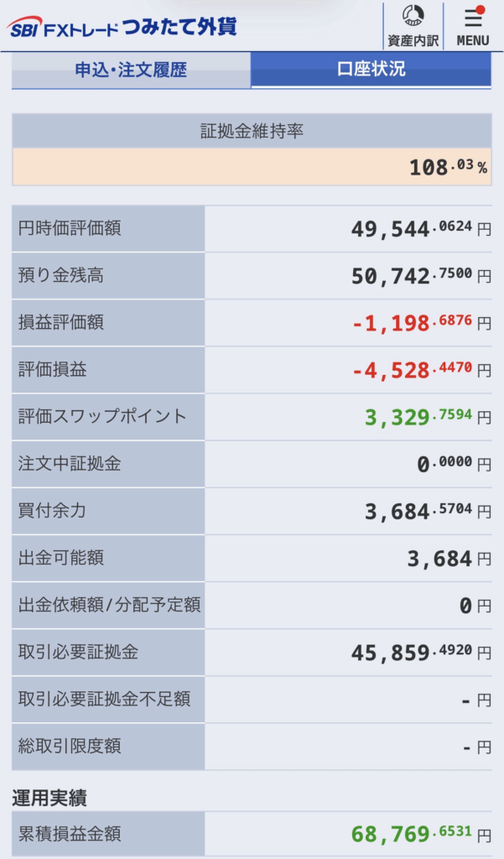Tap the SBI FXトレード つみたて外貨 logo
The image size is (504, 859).
pyautogui.click(x=122, y=26)
